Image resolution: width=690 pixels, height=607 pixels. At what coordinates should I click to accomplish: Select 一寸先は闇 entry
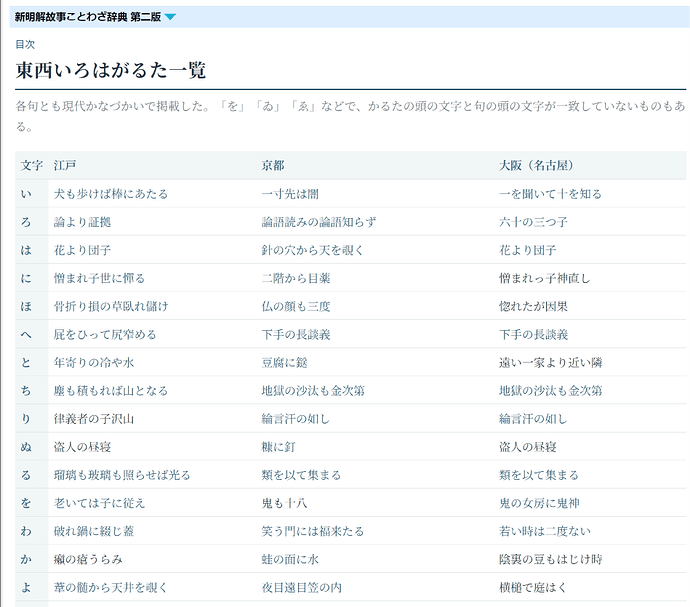click(290, 194)
